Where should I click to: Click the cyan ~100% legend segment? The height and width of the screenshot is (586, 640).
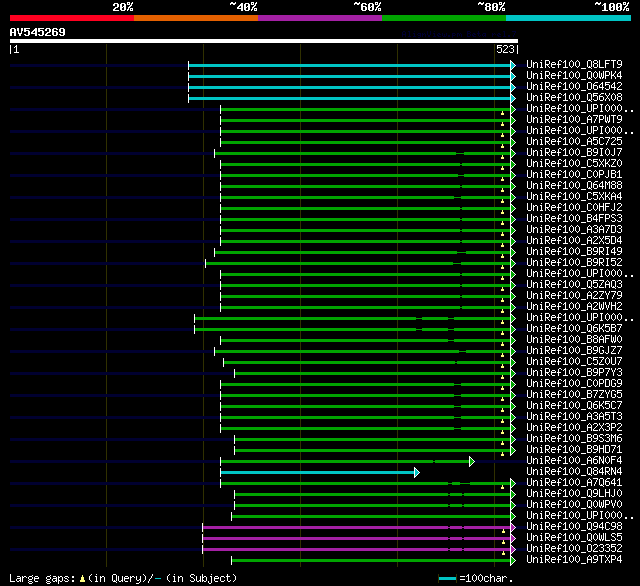coord(567,18)
